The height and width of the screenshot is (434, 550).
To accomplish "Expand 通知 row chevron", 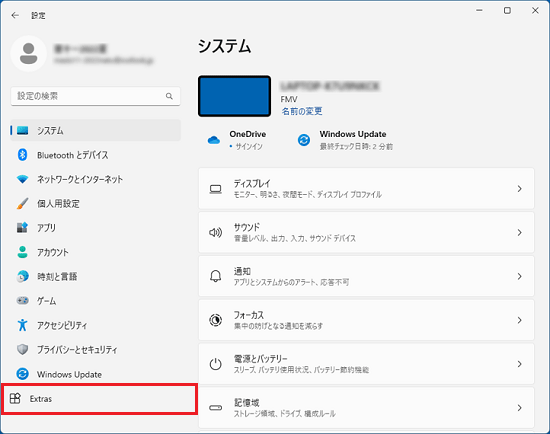I will tap(519, 276).
